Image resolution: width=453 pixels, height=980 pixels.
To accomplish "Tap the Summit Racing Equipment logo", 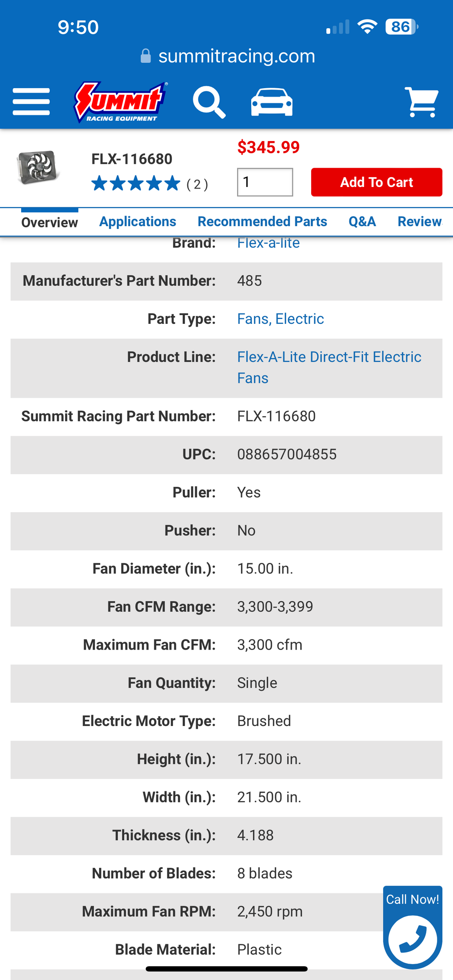I will click(120, 102).
